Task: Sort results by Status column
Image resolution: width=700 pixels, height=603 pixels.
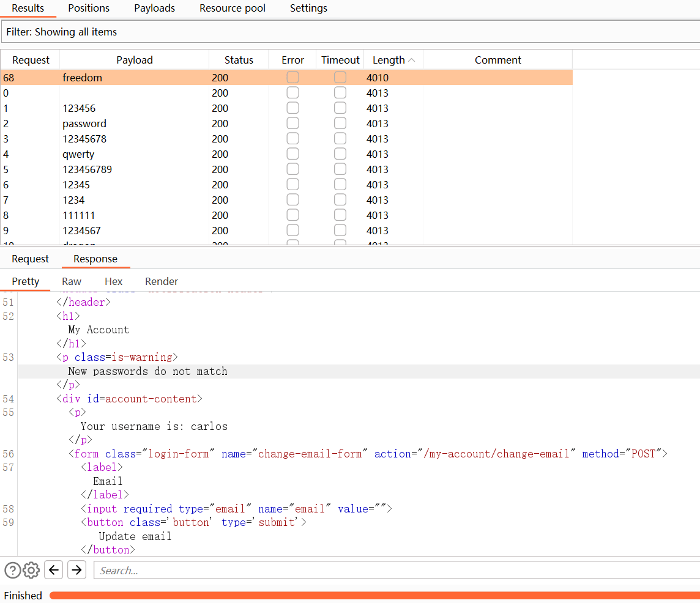Action: [x=239, y=60]
